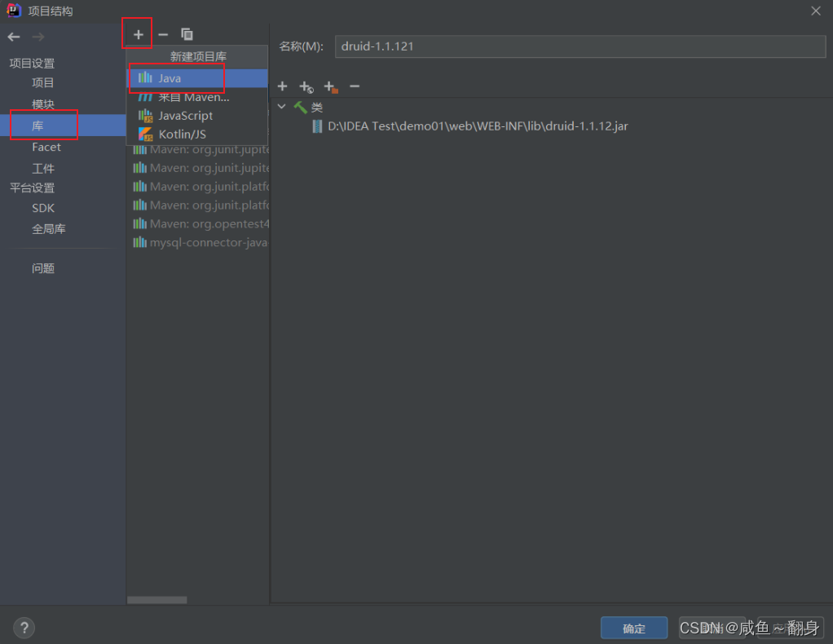Image resolution: width=833 pixels, height=644 pixels.
Task: Click the jar file icon for druid-1.1.12.jar
Action: coord(317,126)
